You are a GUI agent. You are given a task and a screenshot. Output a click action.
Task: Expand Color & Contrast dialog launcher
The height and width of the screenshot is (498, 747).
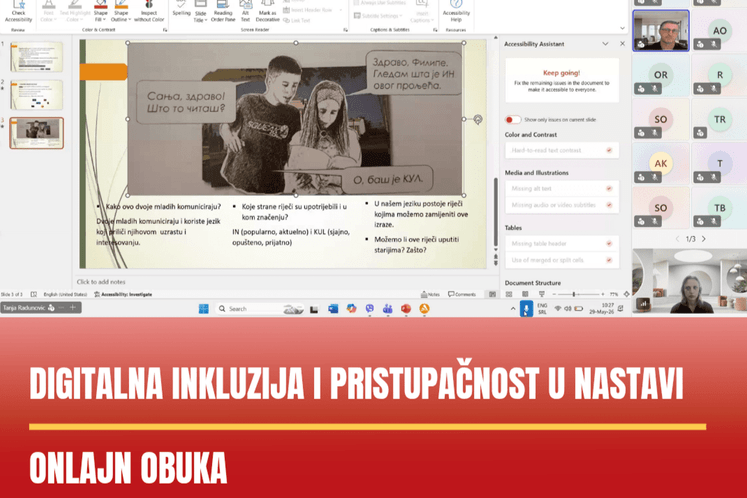pos(165,30)
